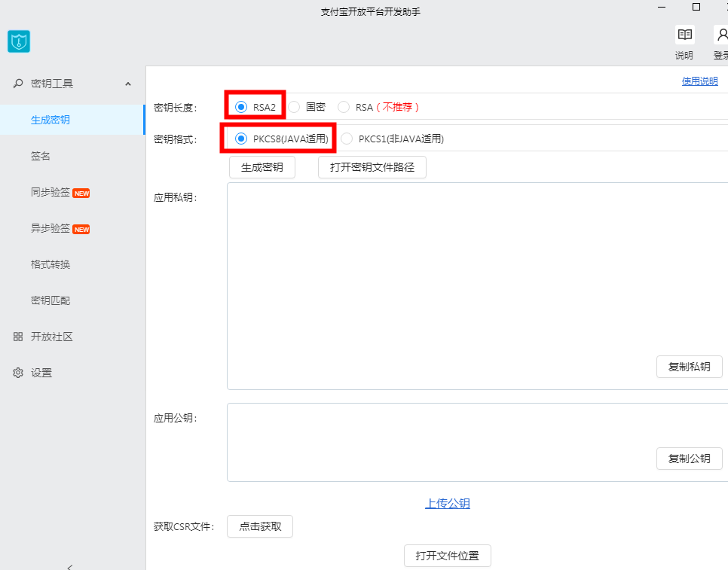Click the 密钥格式 label

pos(176,139)
